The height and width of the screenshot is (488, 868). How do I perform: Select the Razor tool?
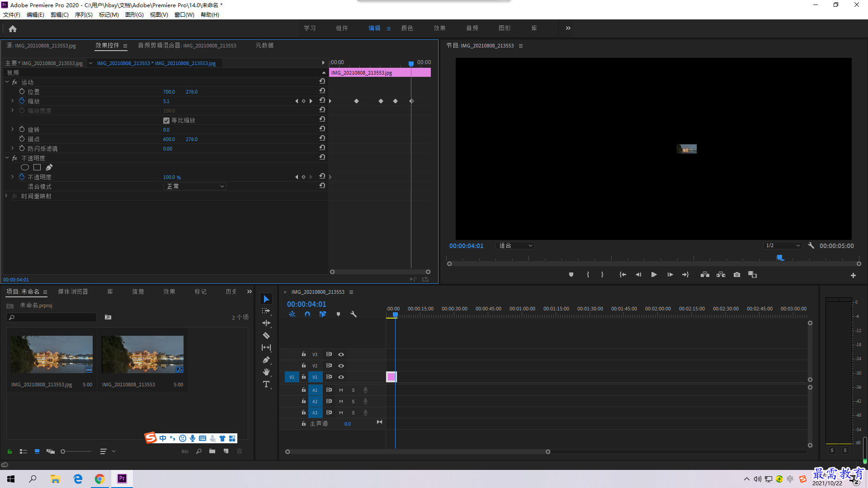266,335
